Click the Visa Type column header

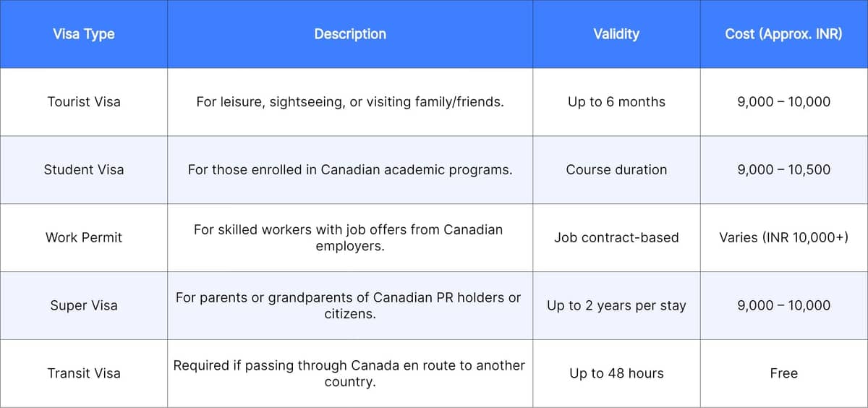(x=84, y=34)
